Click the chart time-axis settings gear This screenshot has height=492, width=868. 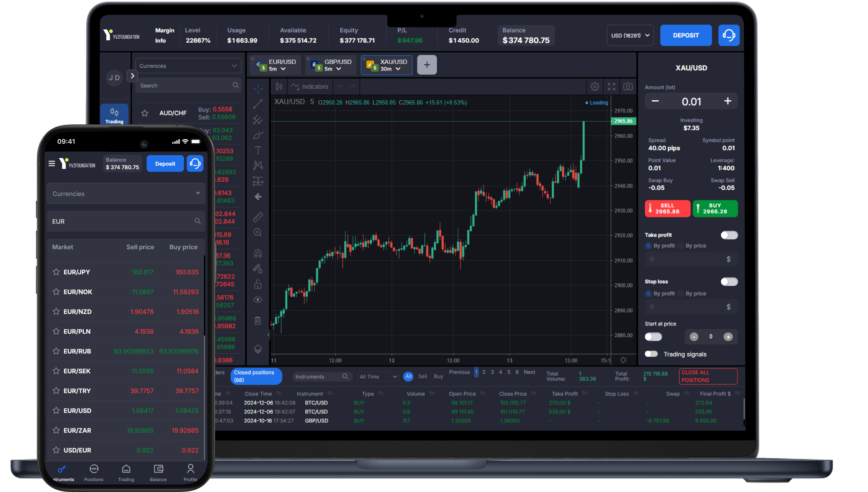click(x=623, y=360)
